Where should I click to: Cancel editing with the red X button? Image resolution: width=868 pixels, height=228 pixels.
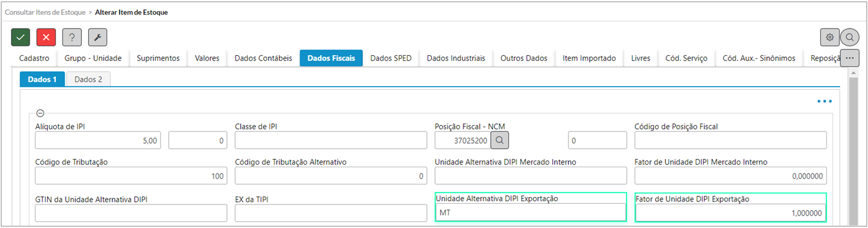click(x=46, y=37)
